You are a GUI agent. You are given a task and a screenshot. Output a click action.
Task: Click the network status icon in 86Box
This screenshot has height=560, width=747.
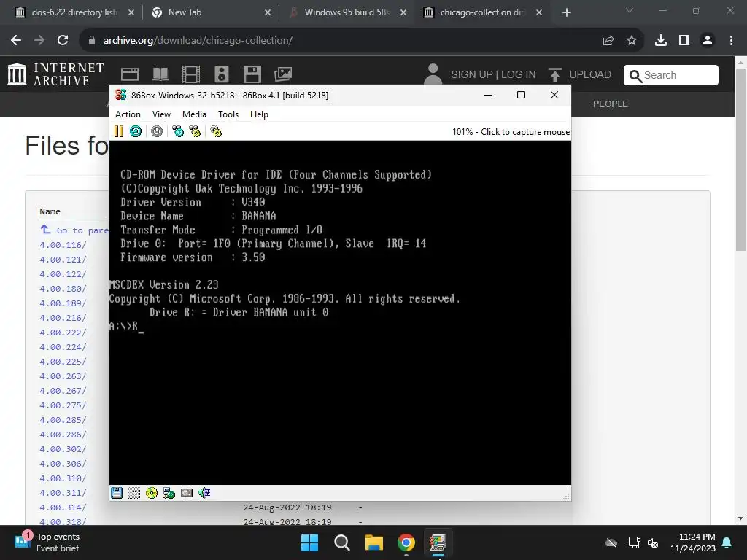(169, 493)
